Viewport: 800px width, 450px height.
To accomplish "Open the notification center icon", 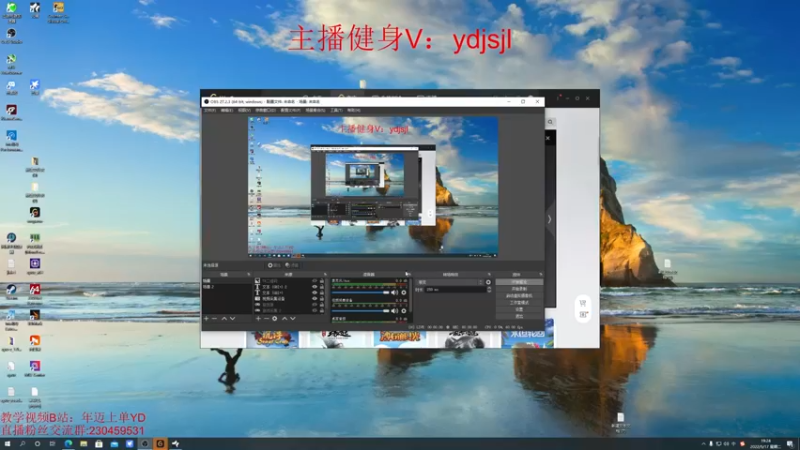I will 790,444.
